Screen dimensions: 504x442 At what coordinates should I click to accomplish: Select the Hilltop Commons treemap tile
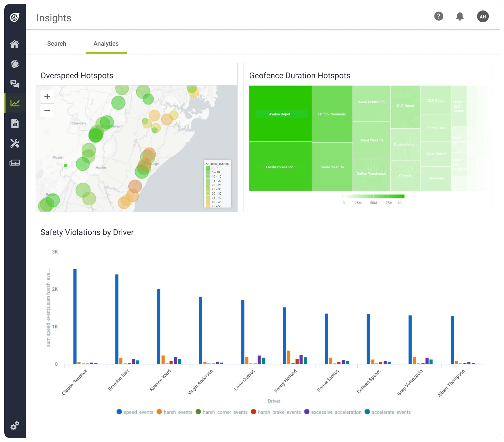(332, 114)
